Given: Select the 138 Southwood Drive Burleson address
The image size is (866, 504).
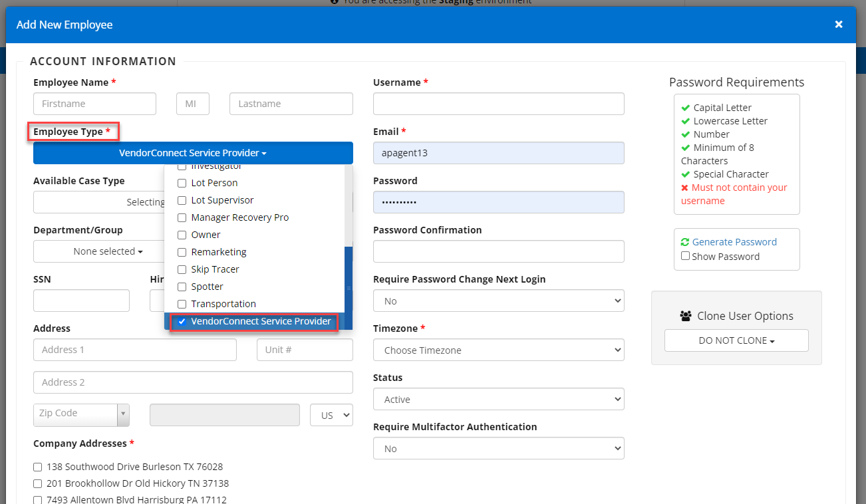Looking at the screenshot, I should (x=38, y=467).
